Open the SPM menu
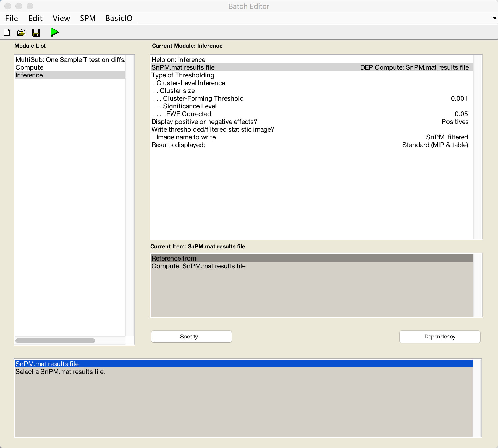 pyautogui.click(x=88, y=18)
